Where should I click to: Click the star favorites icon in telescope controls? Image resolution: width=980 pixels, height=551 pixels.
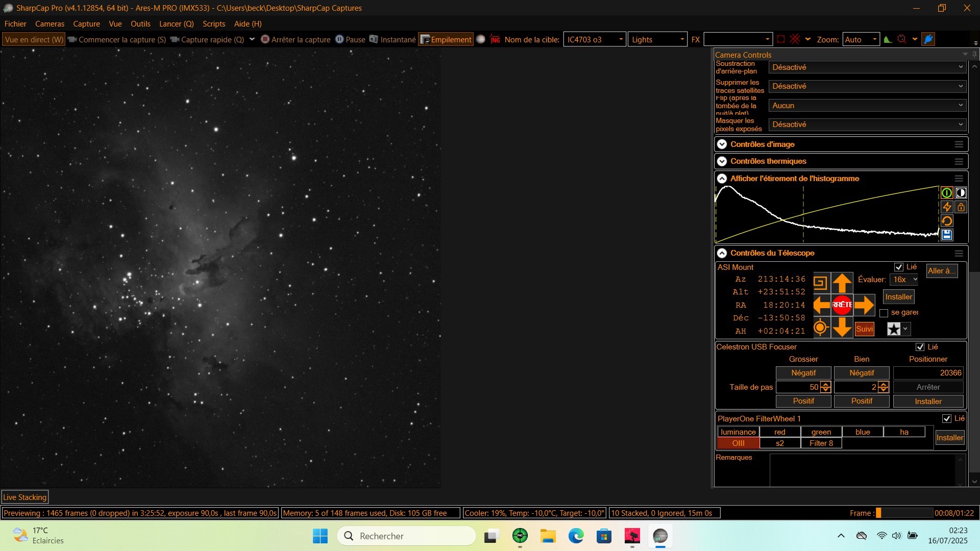(894, 329)
